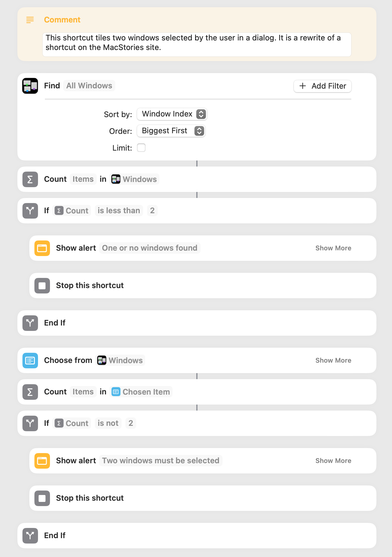
Task: Expand Show More on 'One or no windows' alert
Action: [333, 248]
